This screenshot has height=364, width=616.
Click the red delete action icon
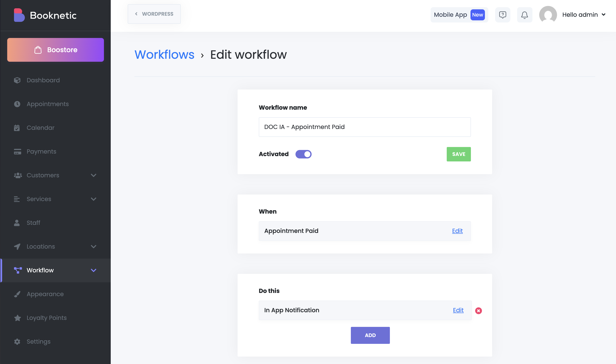point(478,311)
